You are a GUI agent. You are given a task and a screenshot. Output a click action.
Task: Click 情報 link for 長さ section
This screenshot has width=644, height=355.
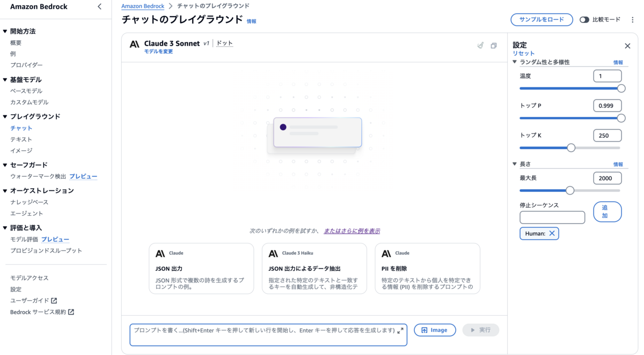pyautogui.click(x=618, y=165)
